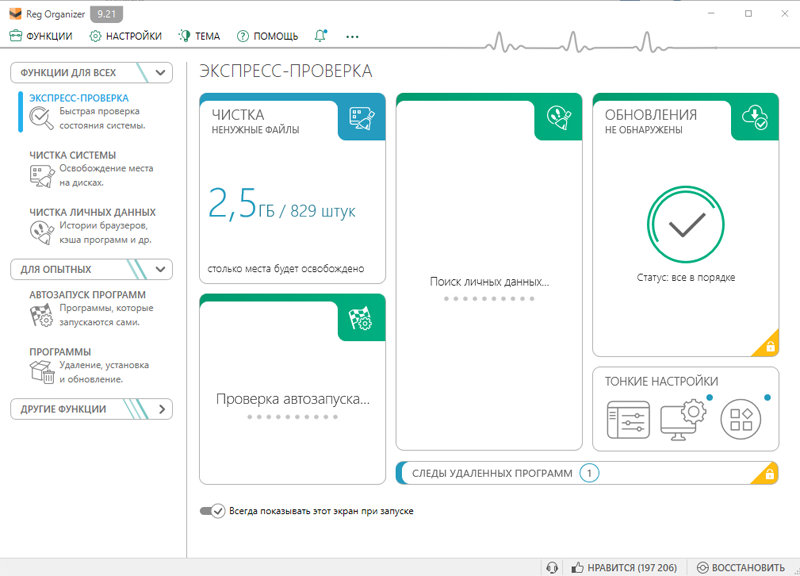Open the sliders list fine-tuning icon
Screen dimensions: 800x576
click(x=628, y=420)
